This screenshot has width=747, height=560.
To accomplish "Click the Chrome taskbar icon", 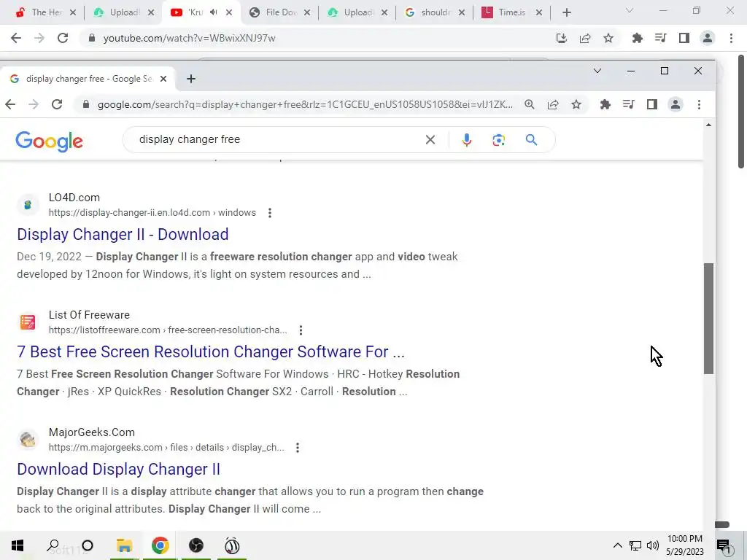I will [x=160, y=545].
